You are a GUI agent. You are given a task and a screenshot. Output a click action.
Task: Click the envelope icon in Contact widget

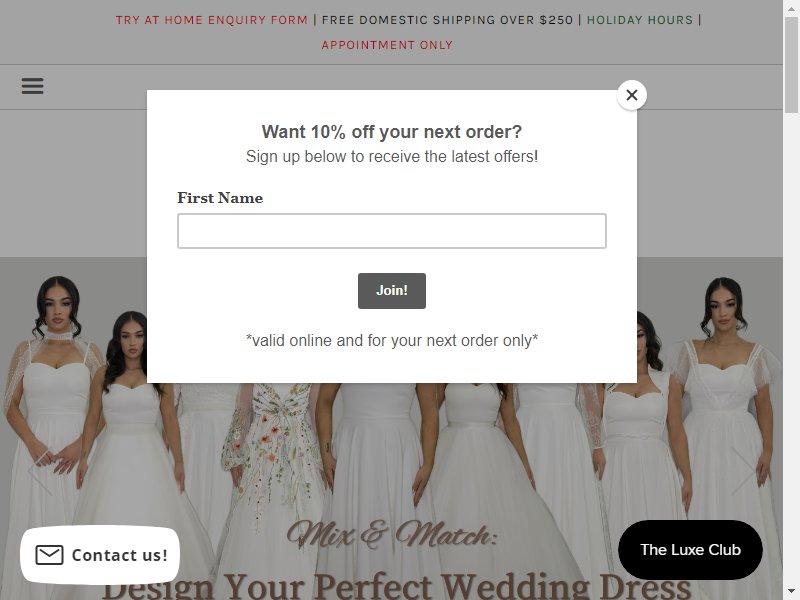click(x=49, y=555)
